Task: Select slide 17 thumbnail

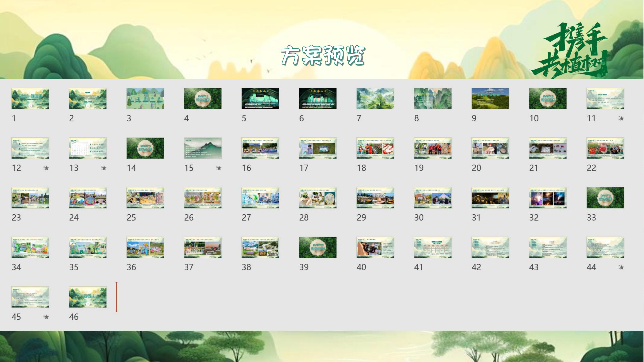Action: click(x=318, y=148)
